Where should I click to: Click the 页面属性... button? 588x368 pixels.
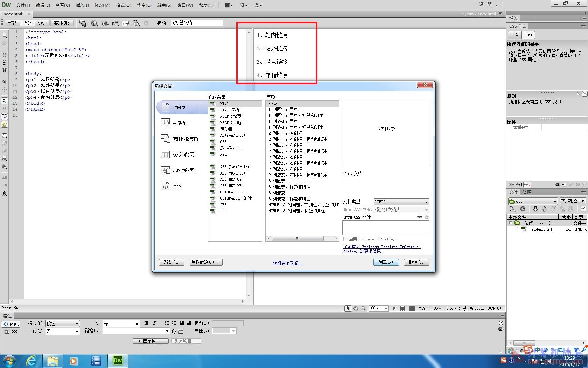point(150,341)
